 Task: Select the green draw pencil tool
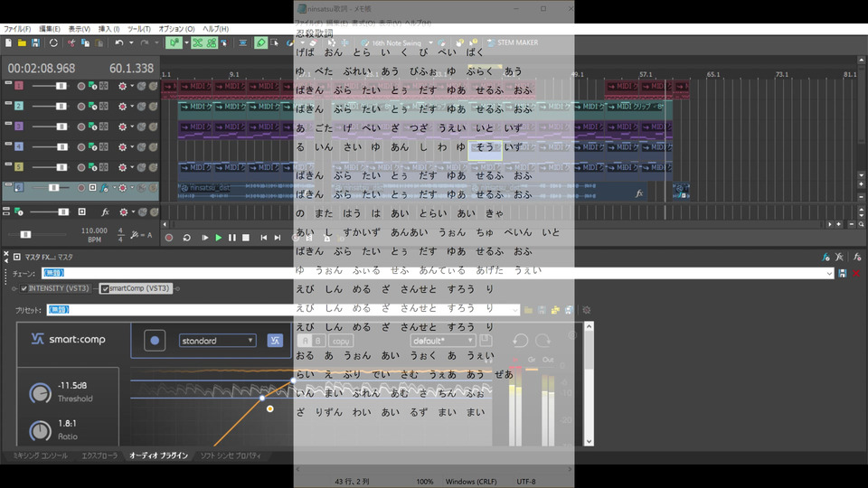[x=260, y=42]
